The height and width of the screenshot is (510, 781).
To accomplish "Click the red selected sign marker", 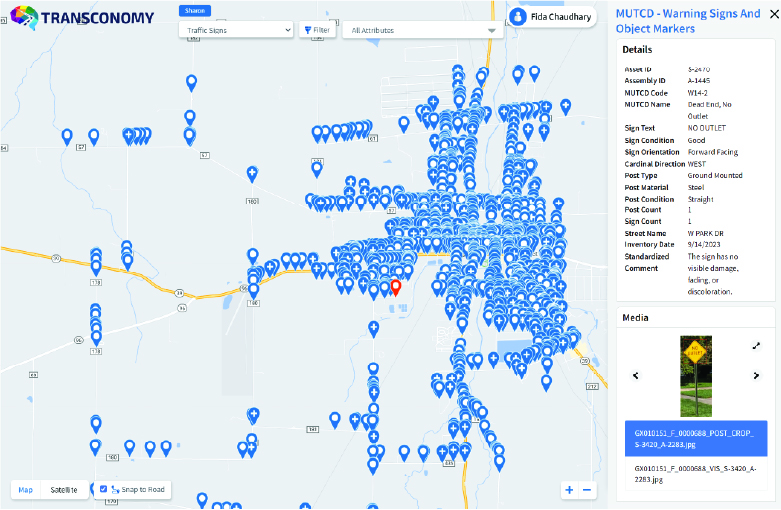I will click(x=395, y=287).
